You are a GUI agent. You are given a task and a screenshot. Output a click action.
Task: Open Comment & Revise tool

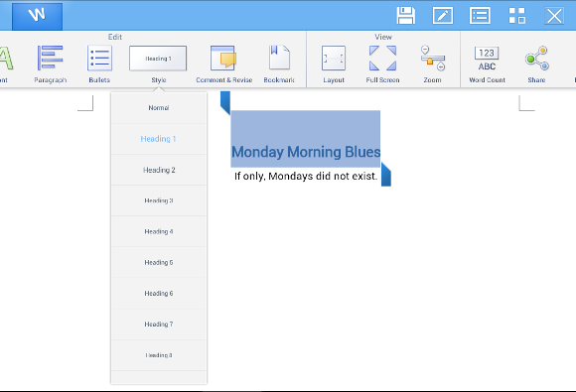[223, 64]
